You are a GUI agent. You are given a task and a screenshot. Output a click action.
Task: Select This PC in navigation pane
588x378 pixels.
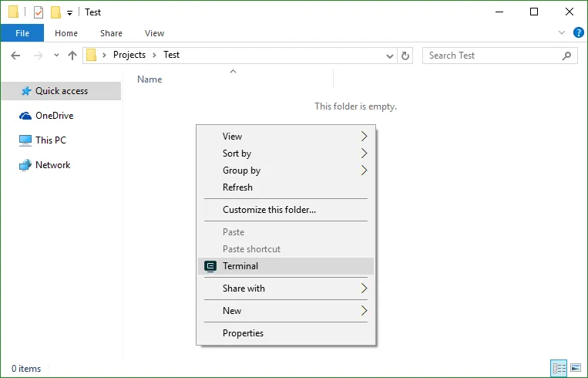pyautogui.click(x=51, y=140)
